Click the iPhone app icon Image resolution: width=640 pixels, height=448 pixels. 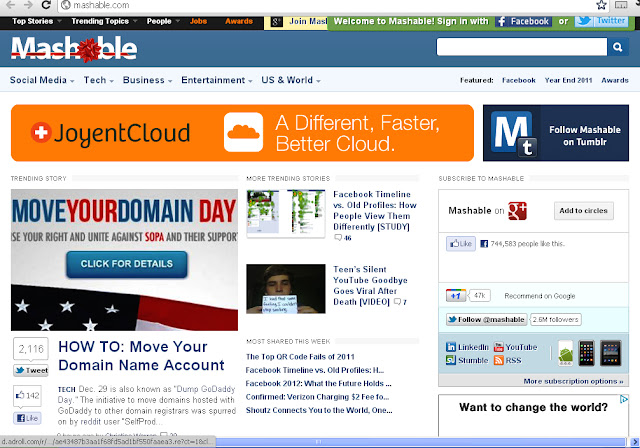pyautogui.click(x=587, y=353)
